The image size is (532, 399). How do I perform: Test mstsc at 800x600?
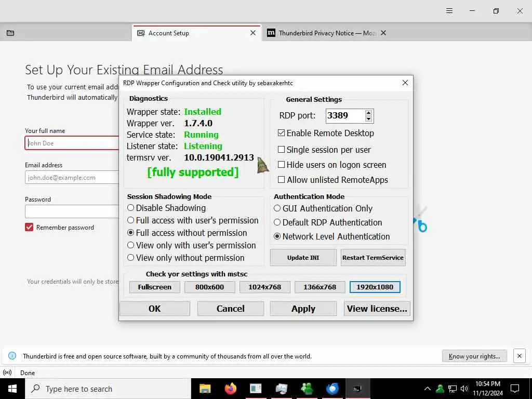tap(210, 287)
